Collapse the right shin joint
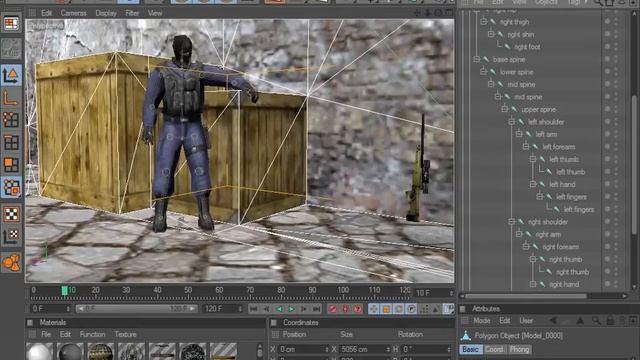Viewport: 640px width, 360px height. pyautogui.click(x=491, y=34)
